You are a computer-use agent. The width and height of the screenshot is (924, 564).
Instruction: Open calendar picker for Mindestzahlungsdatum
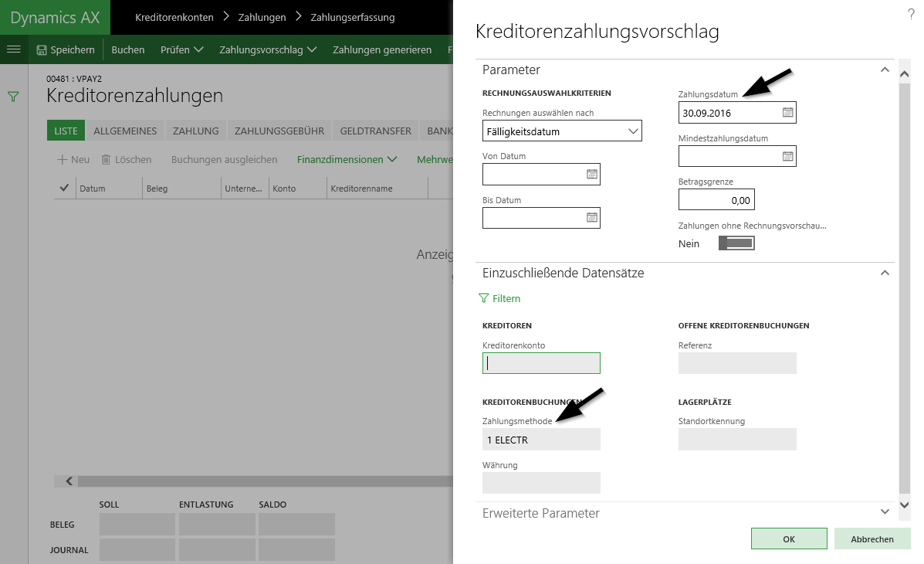click(x=787, y=156)
